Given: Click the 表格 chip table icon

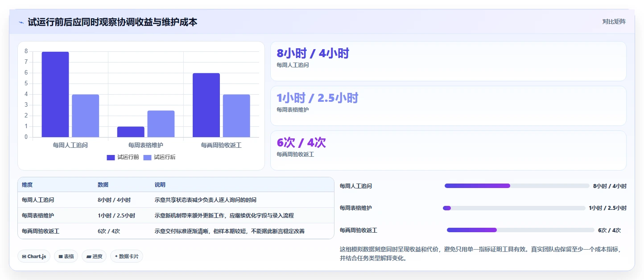Looking at the screenshot, I should click(x=61, y=257).
